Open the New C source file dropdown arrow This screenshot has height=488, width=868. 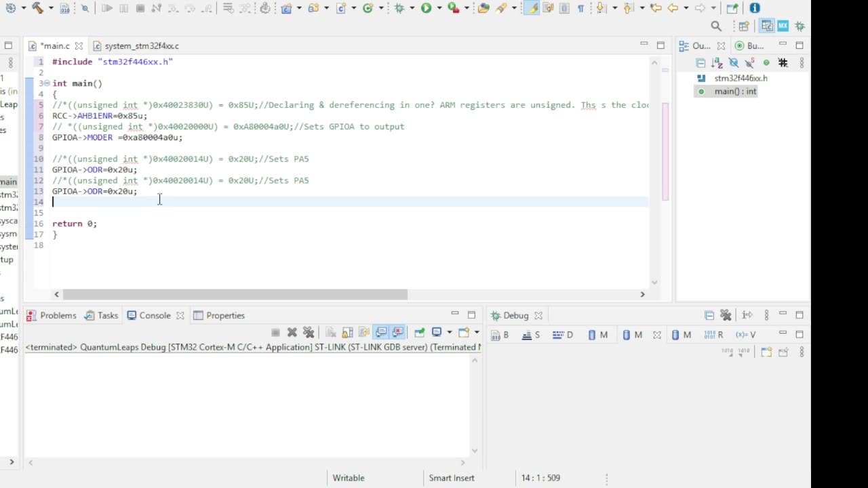click(x=354, y=8)
